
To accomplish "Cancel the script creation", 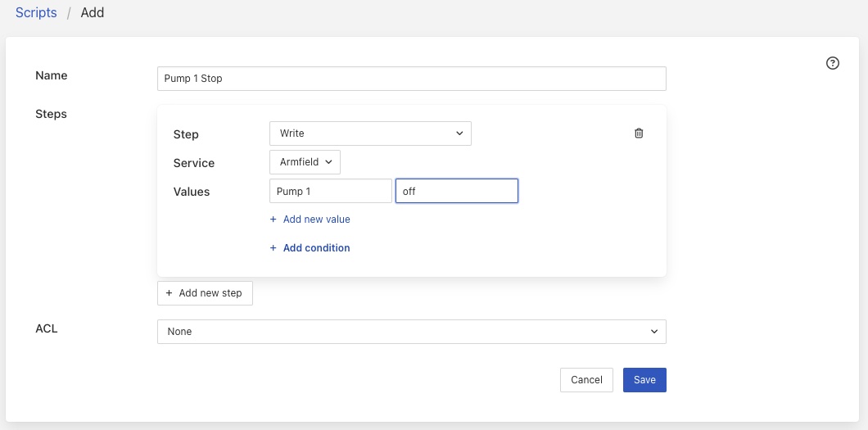I will tap(586, 380).
